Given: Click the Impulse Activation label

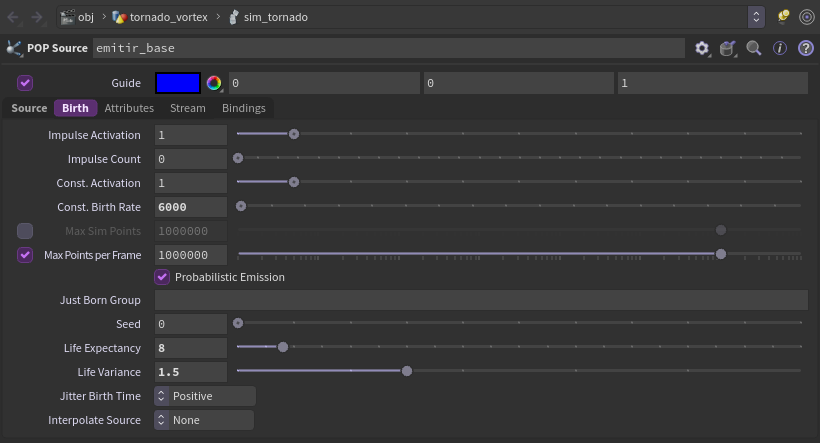Looking at the screenshot, I should 94,135.
